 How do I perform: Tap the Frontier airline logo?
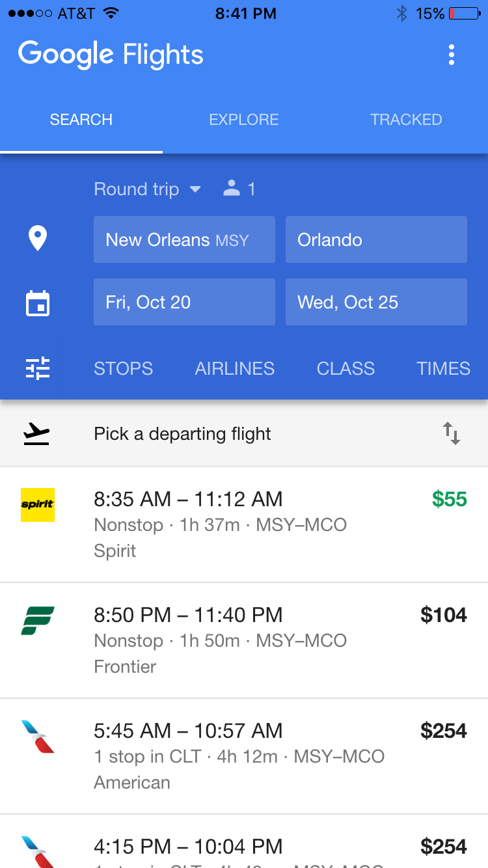click(38, 621)
